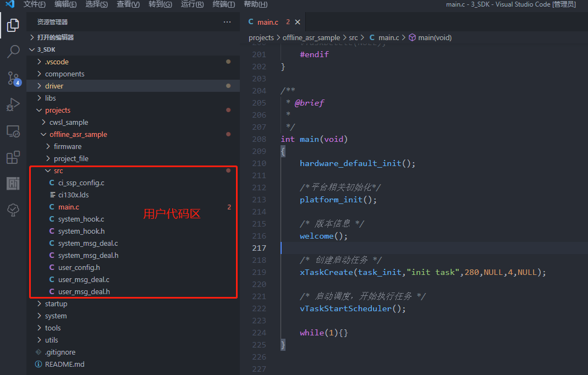Open README.md file
The image size is (588, 375).
tap(64, 364)
